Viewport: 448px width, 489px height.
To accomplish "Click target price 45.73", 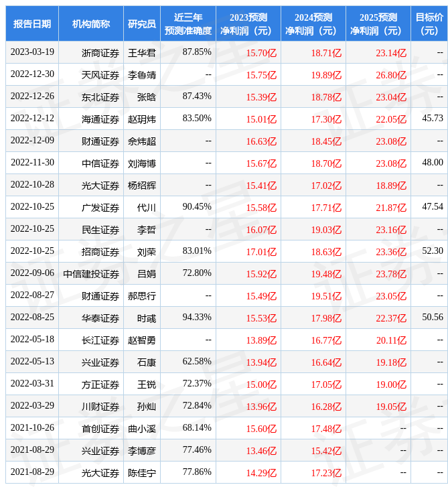I will (x=433, y=119).
